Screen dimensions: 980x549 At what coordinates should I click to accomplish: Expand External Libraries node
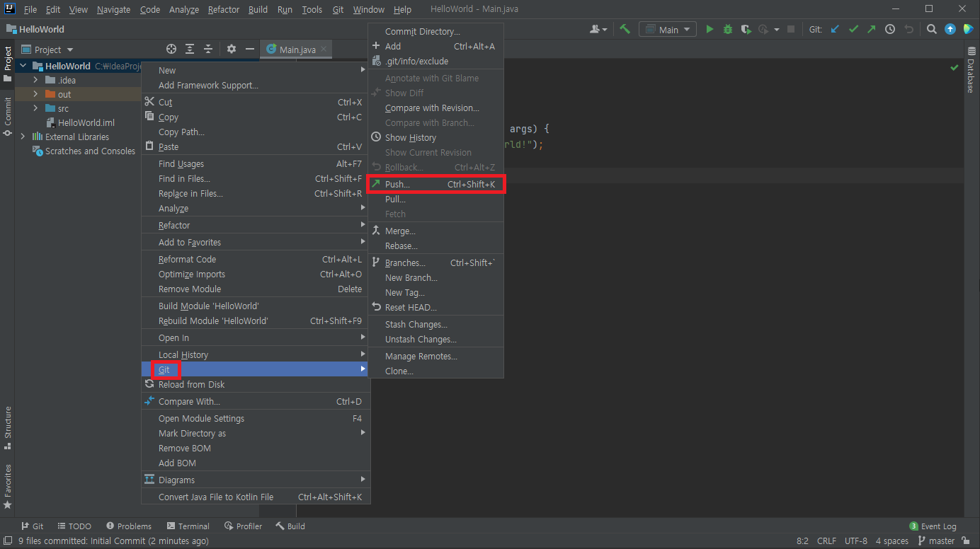[23, 137]
